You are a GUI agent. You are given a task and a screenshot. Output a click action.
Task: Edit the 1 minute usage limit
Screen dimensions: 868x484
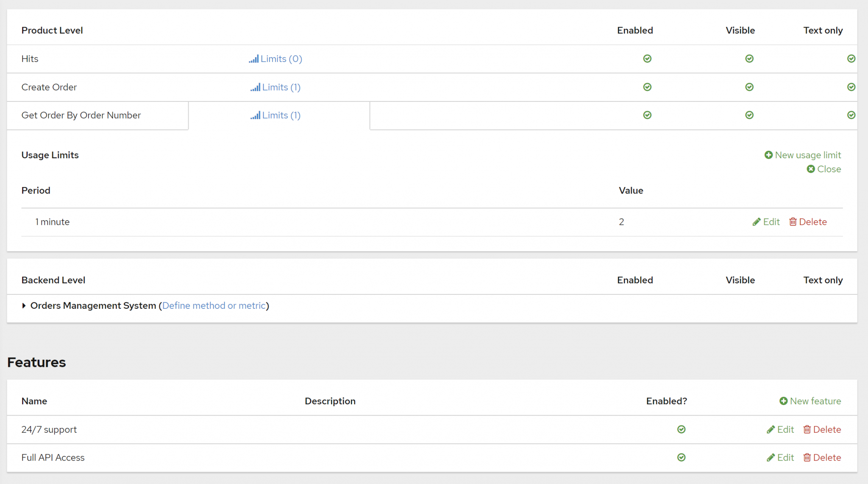[765, 221]
